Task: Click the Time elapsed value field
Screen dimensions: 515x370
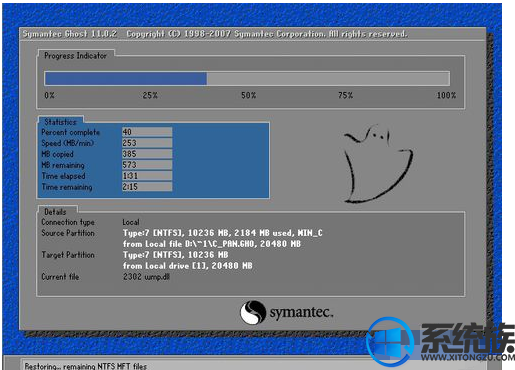Action: pos(147,176)
